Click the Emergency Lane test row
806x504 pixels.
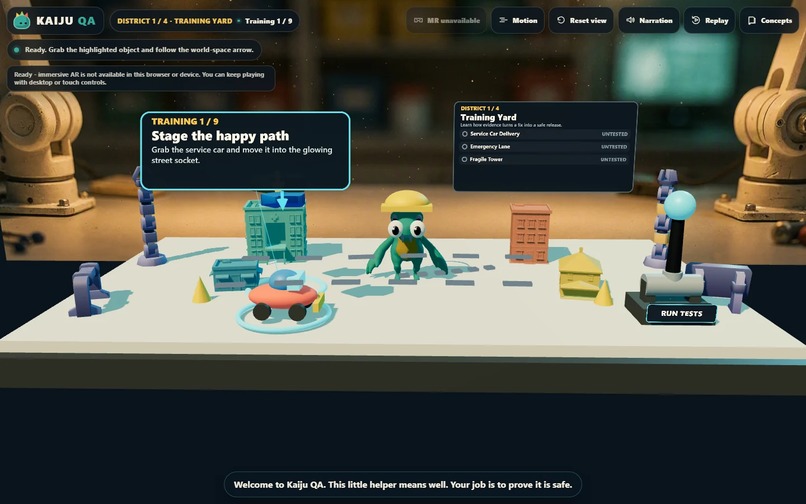coord(545,147)
